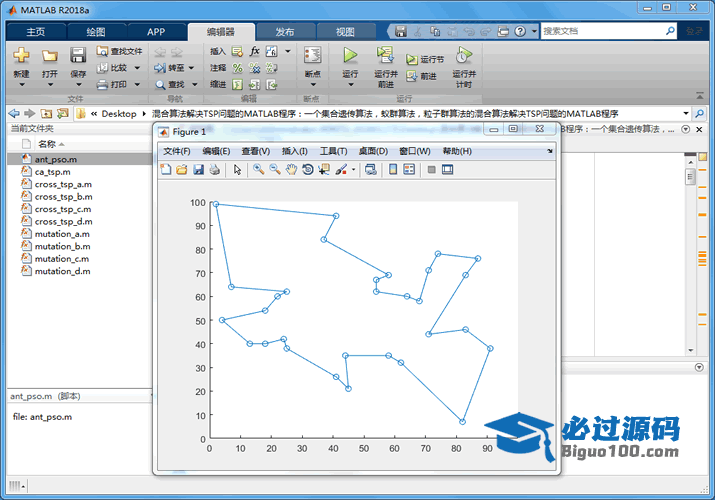
Task: Toggle Data Cursor tool in figure
Action: [x=324, y=170]
